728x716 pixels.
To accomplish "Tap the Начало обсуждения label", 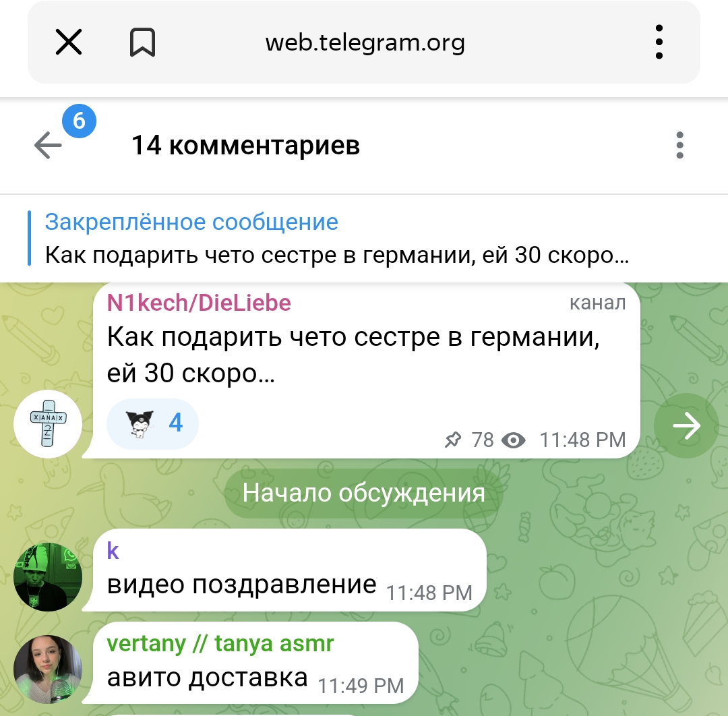I will coord(364,493).
